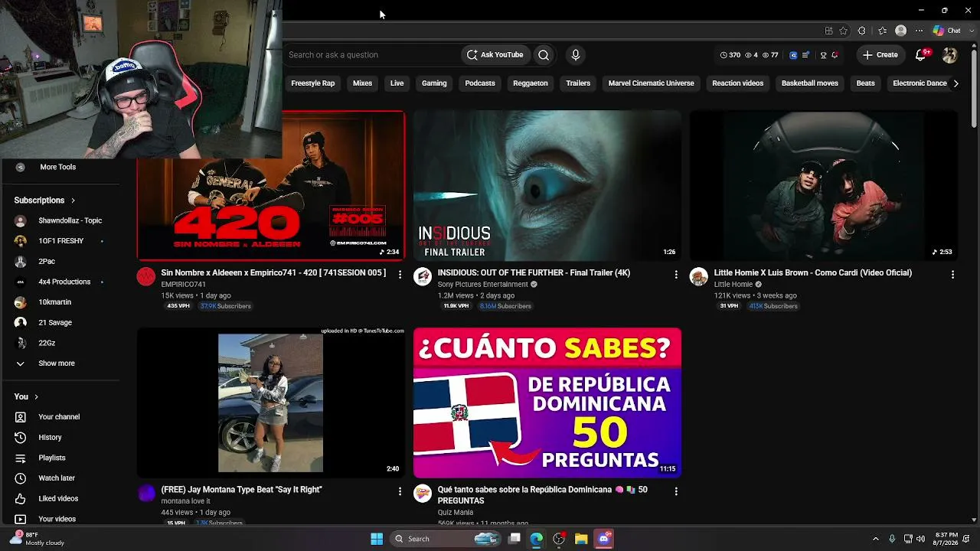This screenshot has height=551, width=980.
Task: Open File Explorer from the taskbar
Action: tap(581, 539)
